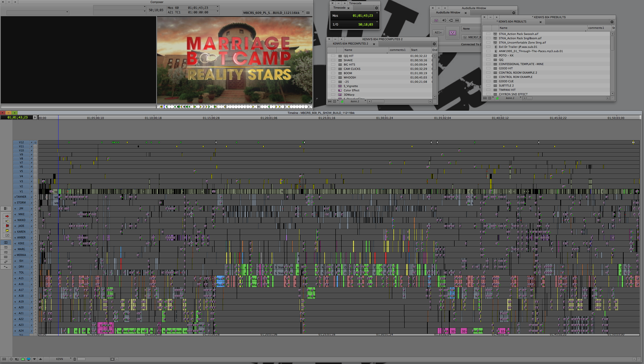Screen dimensions: 644x364
Task: Open PRECOMPUTES 2 bin view kenn.1 dropdown
Action: tap(356, 101)
